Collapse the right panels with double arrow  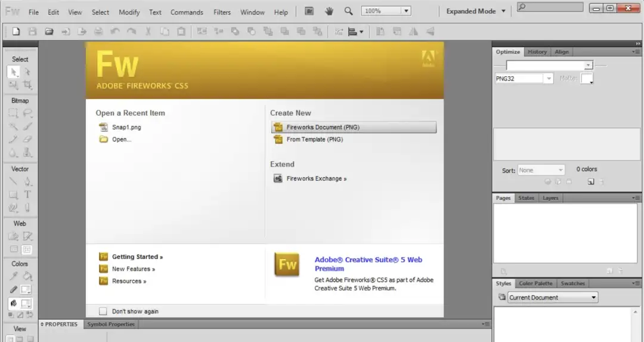point(638,44)
